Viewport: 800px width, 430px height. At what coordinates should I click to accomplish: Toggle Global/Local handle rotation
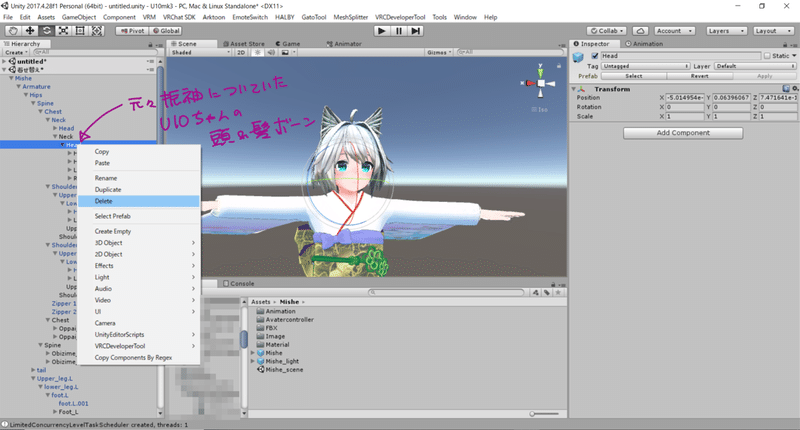[x=166, y=31]
